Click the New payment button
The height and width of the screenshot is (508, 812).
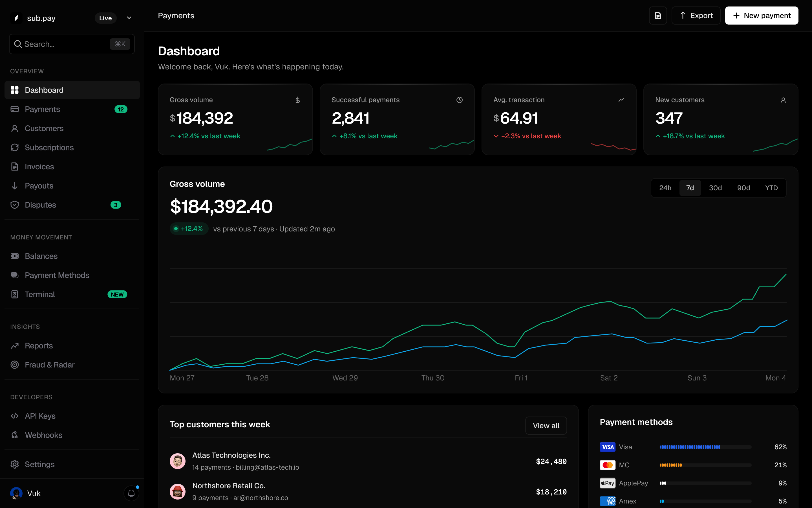[x=762, y=16]
